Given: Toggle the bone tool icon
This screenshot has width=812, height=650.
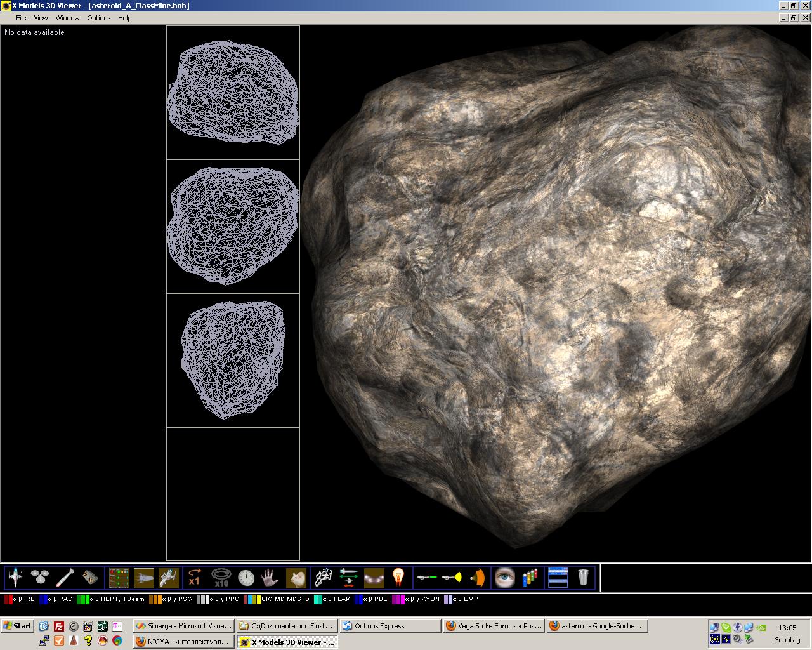Looking at the screenshot, I should 65,578.
